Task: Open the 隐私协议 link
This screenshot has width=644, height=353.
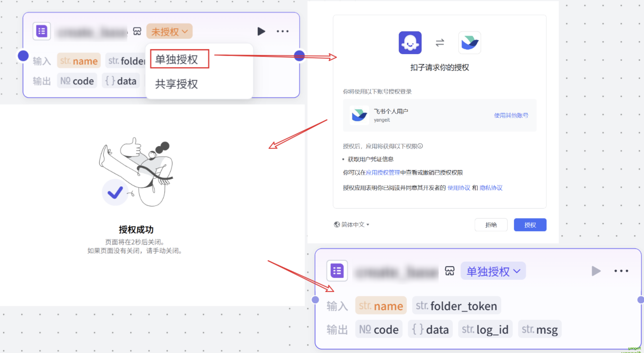Action: [x=491, y=188]
